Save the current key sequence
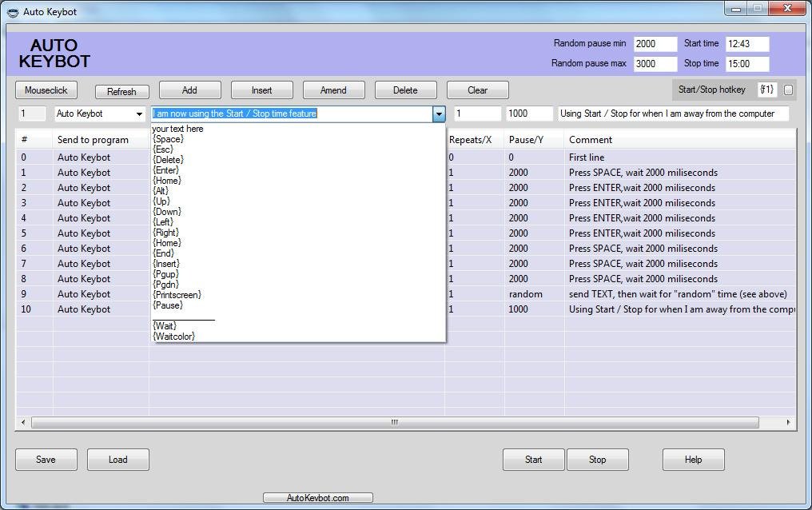Image resolution: width=812 pixels, height=510 pixels. (x=46, y=460)
